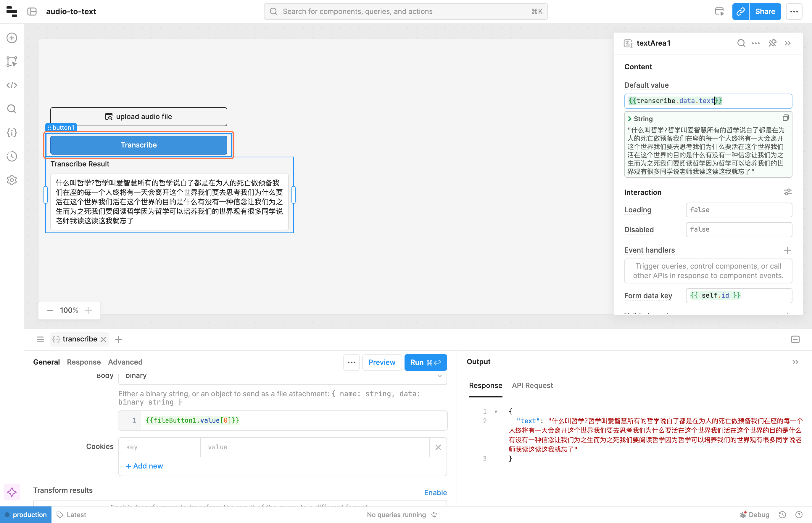Image resolution: width=812 pixels, height=523 pixels.
Task: Expand the String preview chevron
Action: click(629, 118)
